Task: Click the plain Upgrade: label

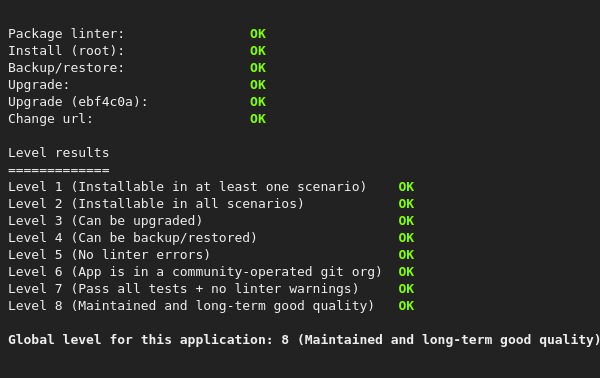Action: click(39, 85)
